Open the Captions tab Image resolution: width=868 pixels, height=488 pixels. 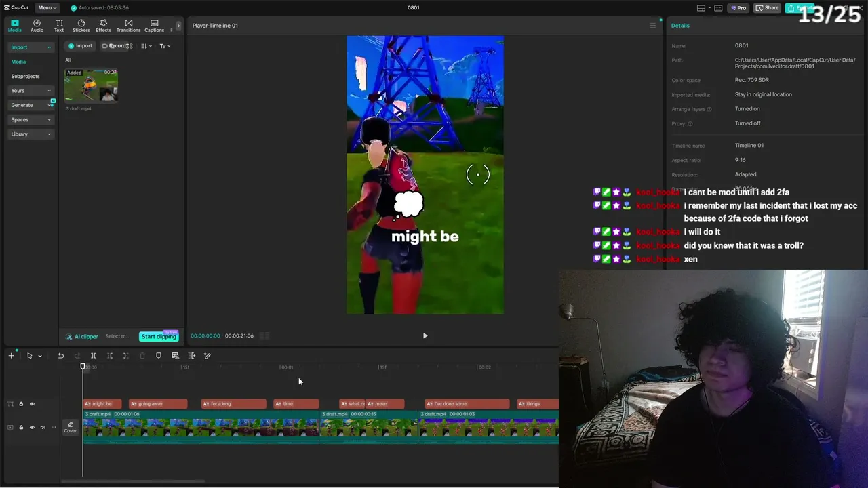[x=154, y=26]
